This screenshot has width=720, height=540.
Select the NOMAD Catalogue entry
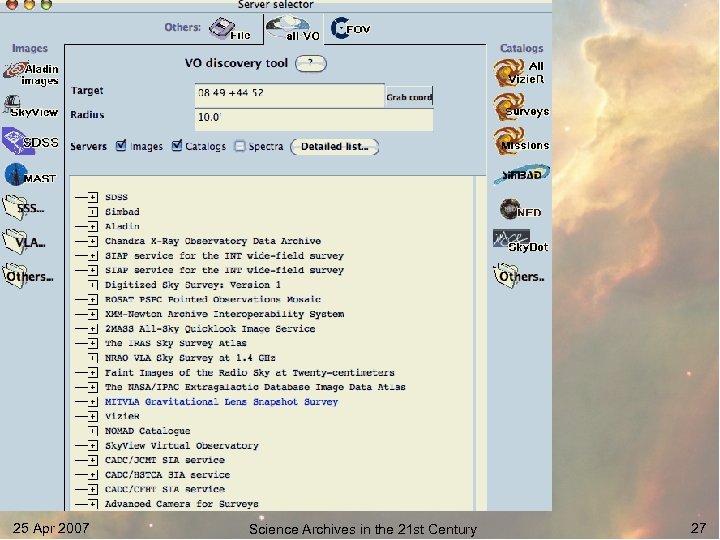pos(147,431)
